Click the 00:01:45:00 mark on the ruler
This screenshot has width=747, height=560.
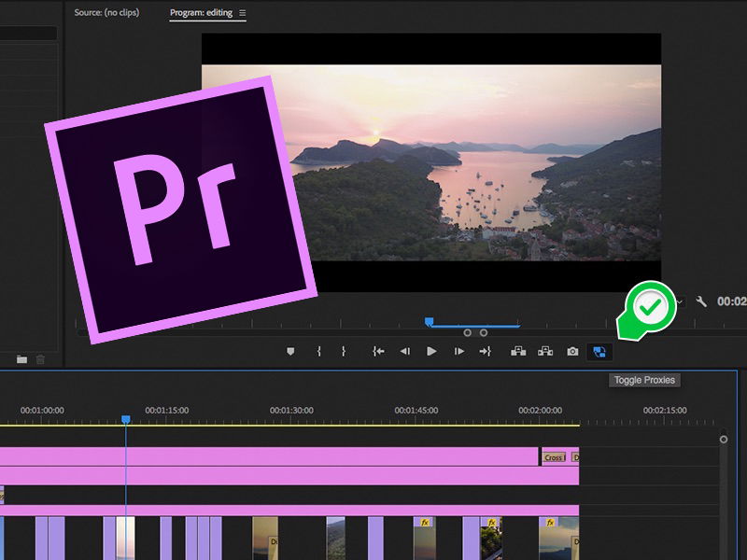click(416, 410)
